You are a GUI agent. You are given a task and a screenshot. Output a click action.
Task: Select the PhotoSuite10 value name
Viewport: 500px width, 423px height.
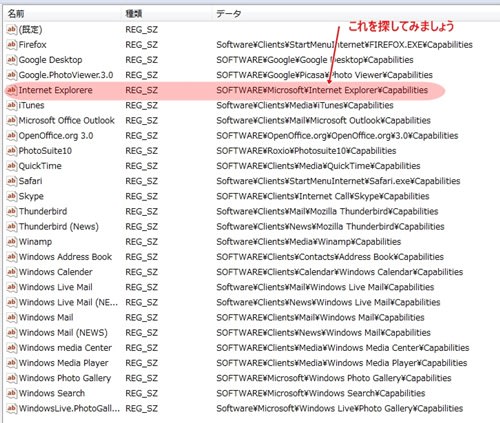[45, 151]
